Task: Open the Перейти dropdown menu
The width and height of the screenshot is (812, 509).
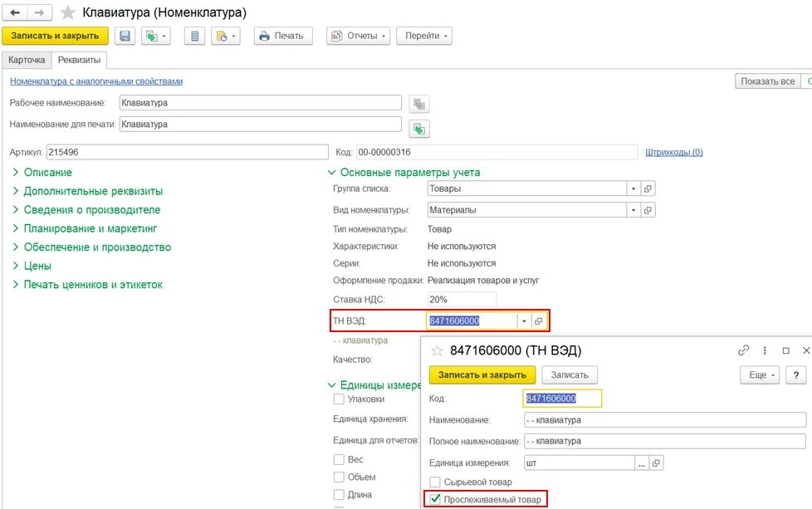Action: click(x=424, y=36)
